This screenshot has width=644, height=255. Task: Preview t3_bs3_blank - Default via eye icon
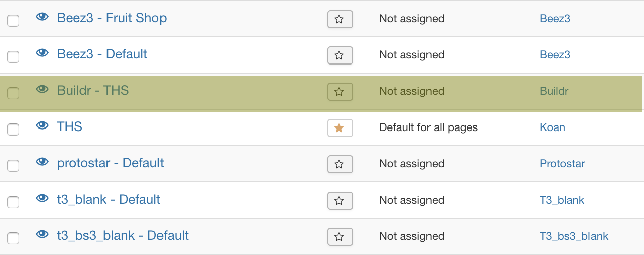[42, 235]
